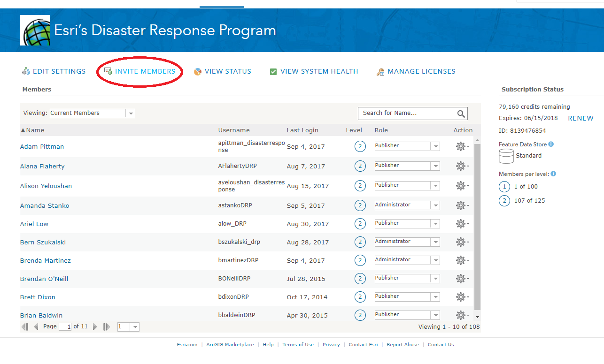Open the Help footer link

(268, 344)
